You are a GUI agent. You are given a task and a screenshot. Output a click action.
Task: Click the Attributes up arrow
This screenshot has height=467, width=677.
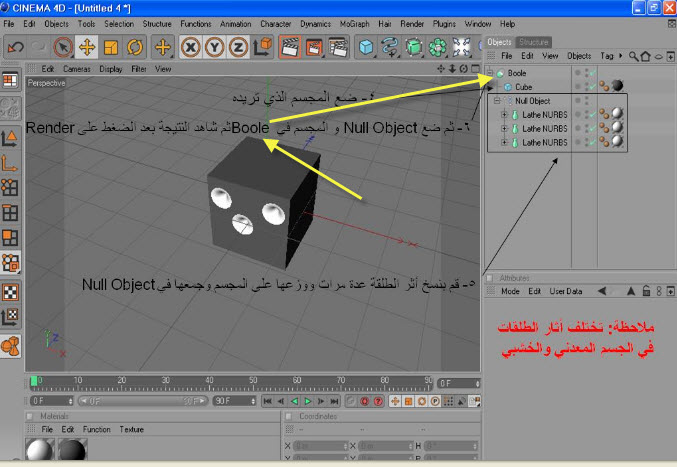point(631,291)
